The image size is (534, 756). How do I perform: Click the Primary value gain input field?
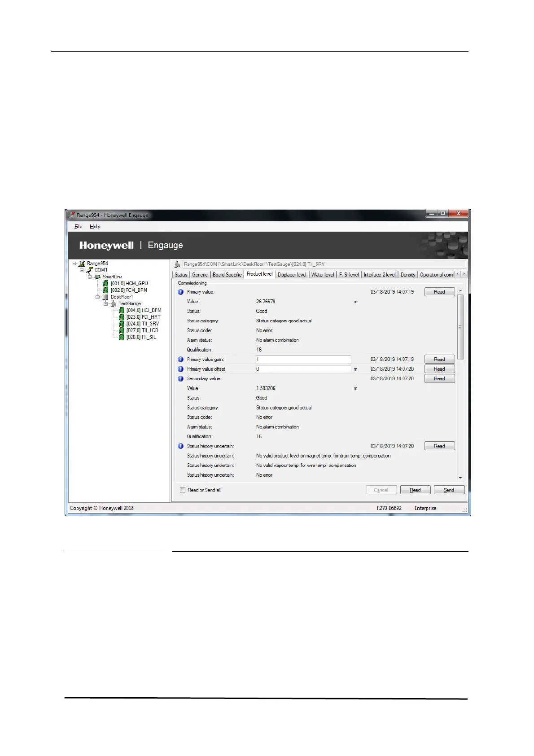pos(303,360)
